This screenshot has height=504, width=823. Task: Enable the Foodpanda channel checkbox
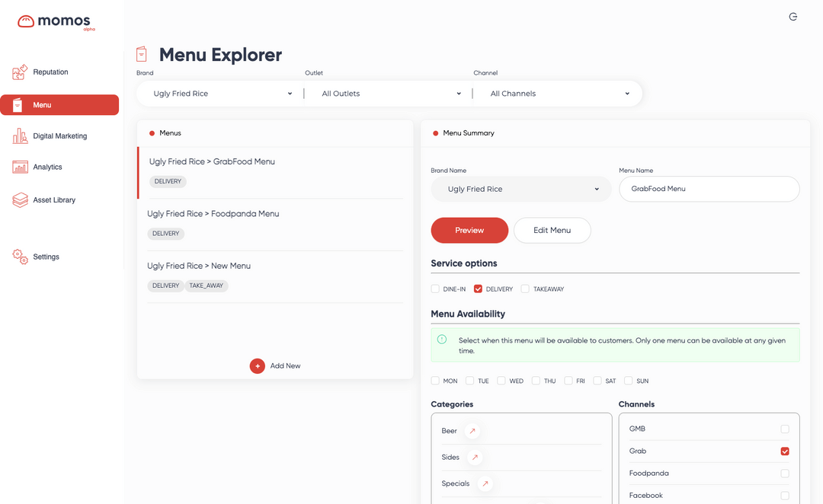(785, 474)
